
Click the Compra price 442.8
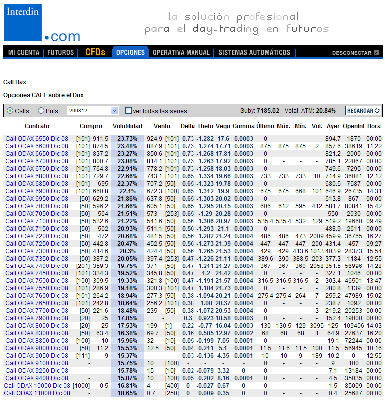(x=100, y=244)
